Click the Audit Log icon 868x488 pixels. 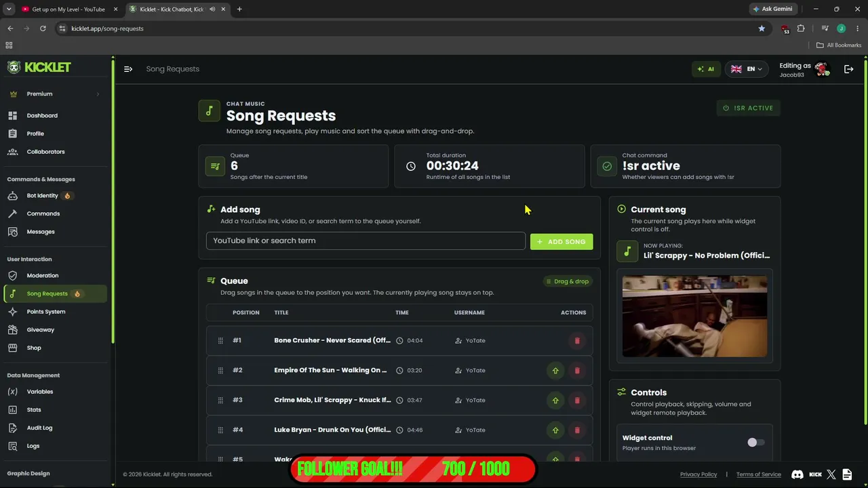12,428
